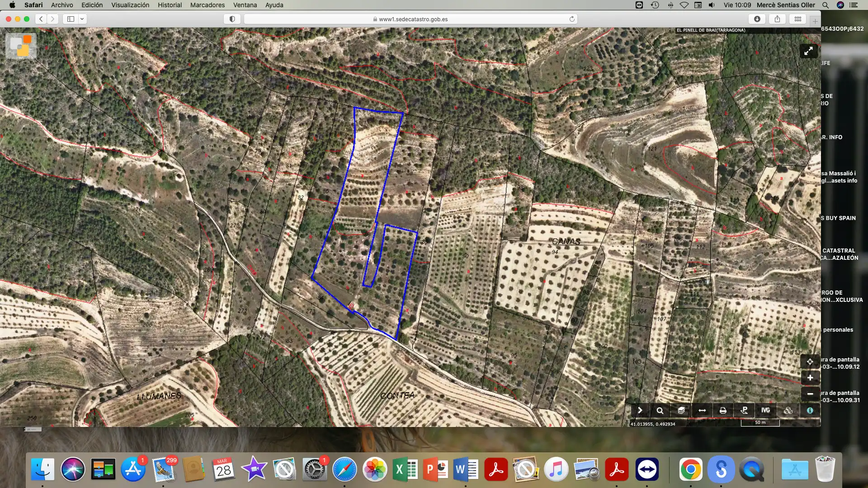Click the Time Machine icon in menu bar
Viewport: 868px width, 488px height.
click(655, 5)
